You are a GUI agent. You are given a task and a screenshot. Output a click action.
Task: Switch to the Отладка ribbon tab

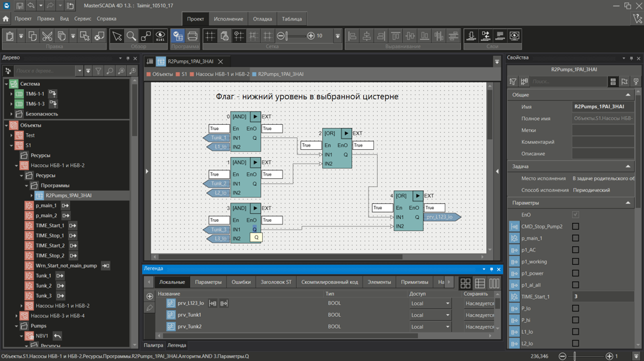point(262,19)
